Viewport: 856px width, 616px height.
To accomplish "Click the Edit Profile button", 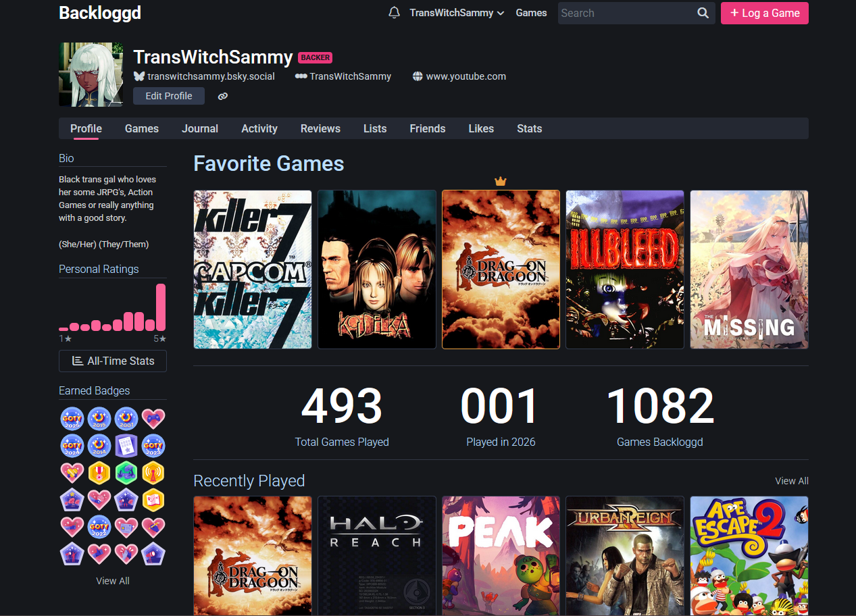I will coord(169,96).
